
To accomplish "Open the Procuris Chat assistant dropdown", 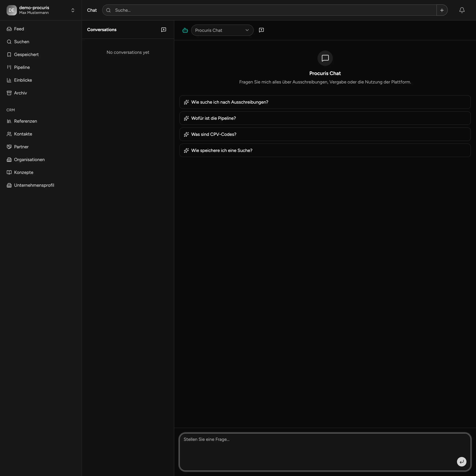I will 222,30.
